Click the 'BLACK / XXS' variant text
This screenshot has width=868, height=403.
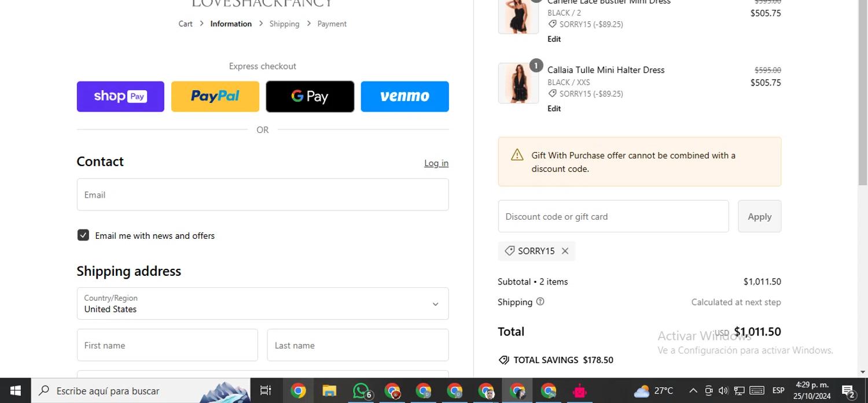(569, 82)
